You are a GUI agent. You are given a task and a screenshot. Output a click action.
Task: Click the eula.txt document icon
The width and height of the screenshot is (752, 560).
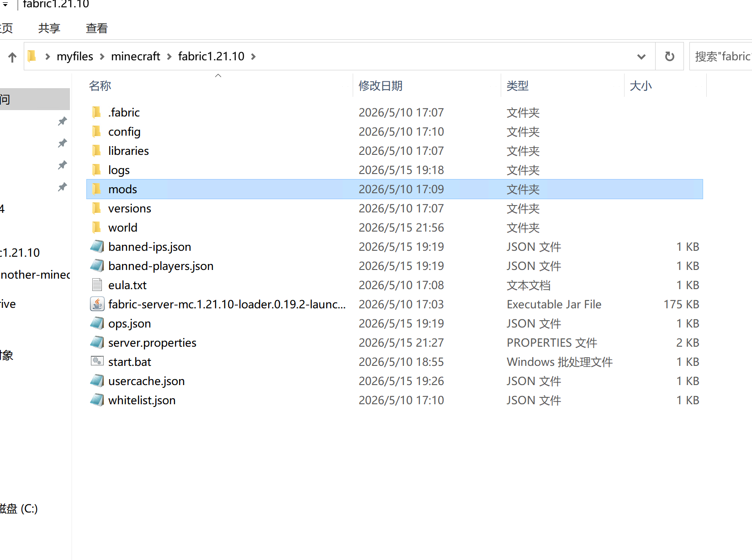tap(97, 285)
